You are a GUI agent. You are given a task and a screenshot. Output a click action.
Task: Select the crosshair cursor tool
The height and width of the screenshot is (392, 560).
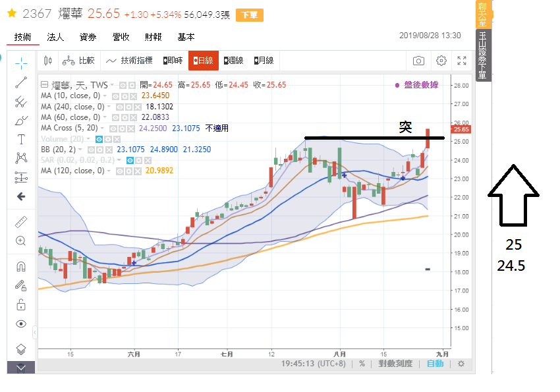click(x=21, y=63)
